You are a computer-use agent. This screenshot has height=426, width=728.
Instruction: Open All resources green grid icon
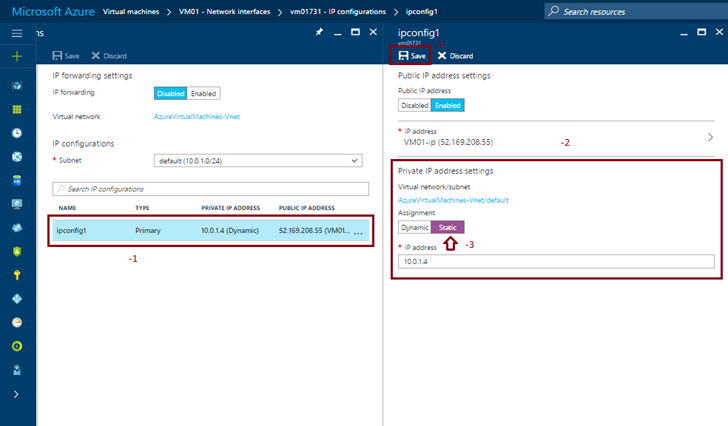tap(17, 110)
